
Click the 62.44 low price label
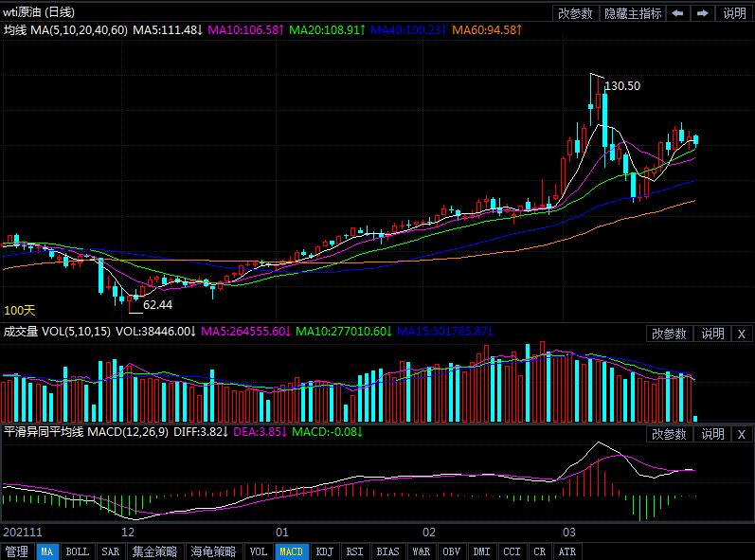point(157,305)
